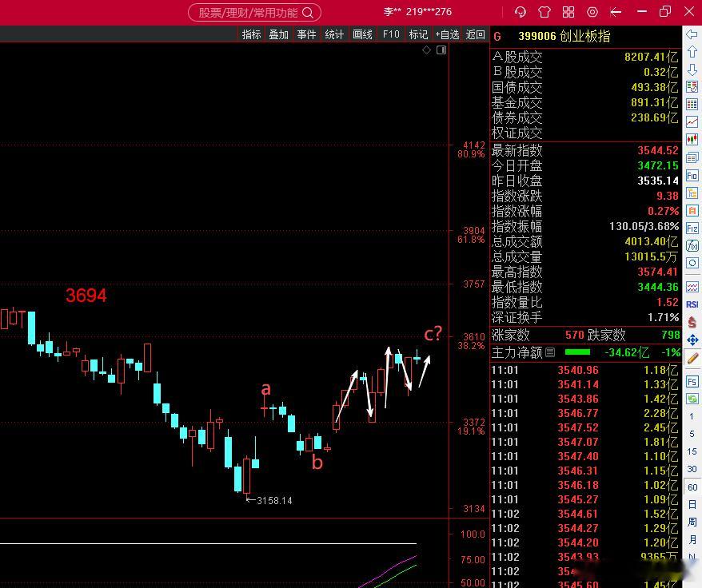This screenshot has height=588, width=702.
Task: Click the down arrow sidebar icon
Action: pyautogui.click(x=692, y=70)
